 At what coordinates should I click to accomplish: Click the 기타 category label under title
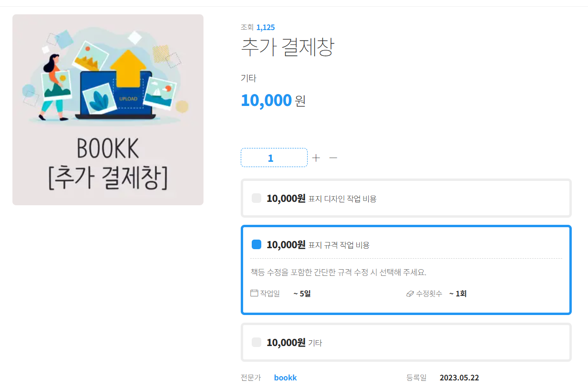coord(248,78)
